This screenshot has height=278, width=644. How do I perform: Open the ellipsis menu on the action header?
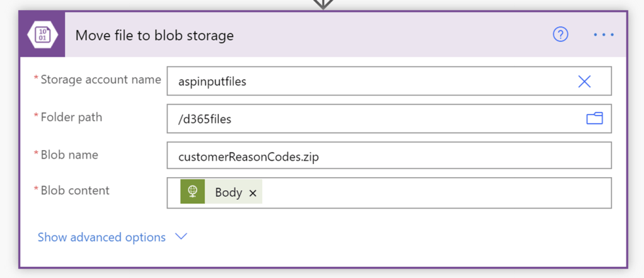point(603,35)
